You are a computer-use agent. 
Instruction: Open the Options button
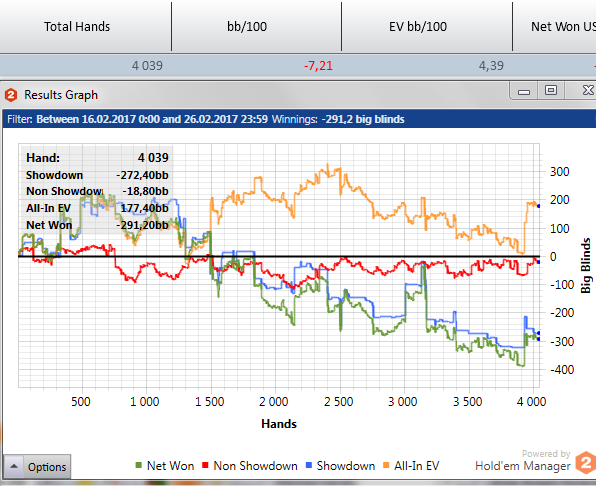point(47,467)
